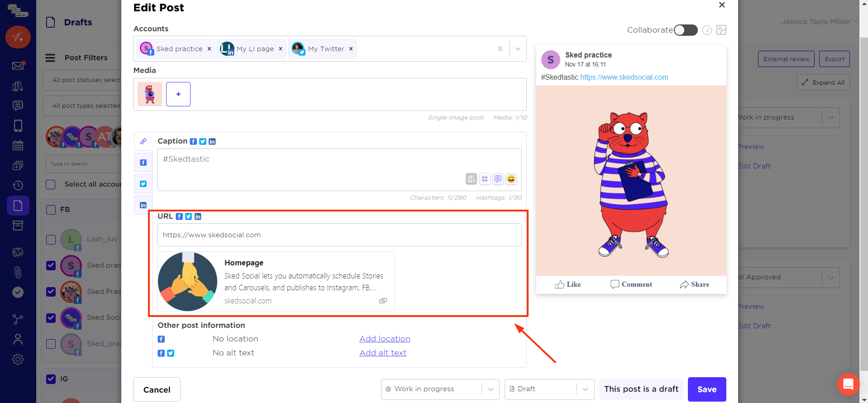
Task: Click the compose new post icon in sidebar
Action: [x=18, y=37]
